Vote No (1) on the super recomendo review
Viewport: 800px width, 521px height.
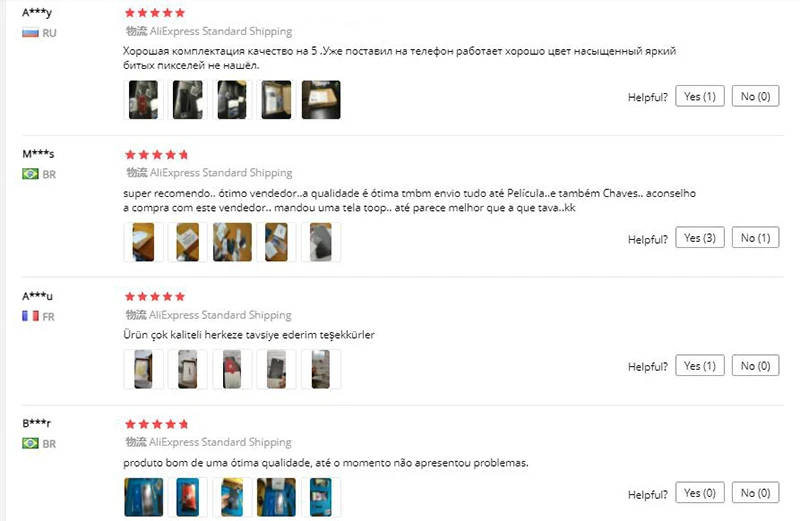[x=755, y=237]
